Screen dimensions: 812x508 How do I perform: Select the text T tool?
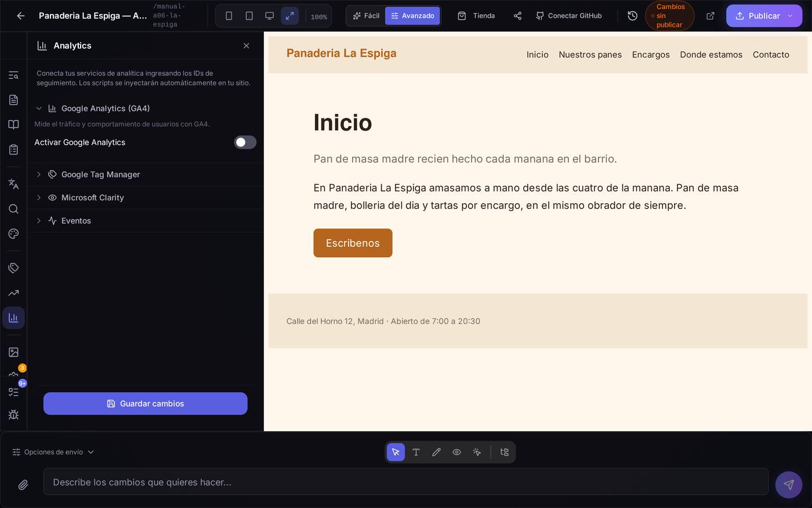pos(416,452)
